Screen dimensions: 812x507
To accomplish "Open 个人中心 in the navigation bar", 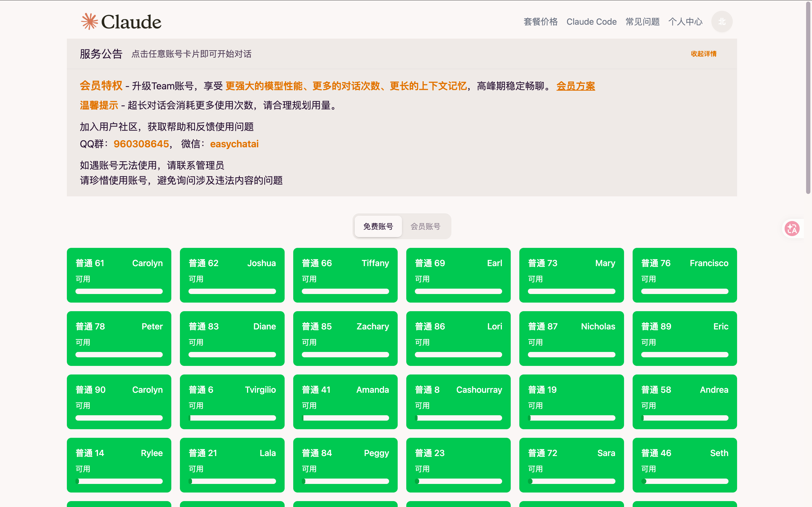I will [x=685, y=21].
